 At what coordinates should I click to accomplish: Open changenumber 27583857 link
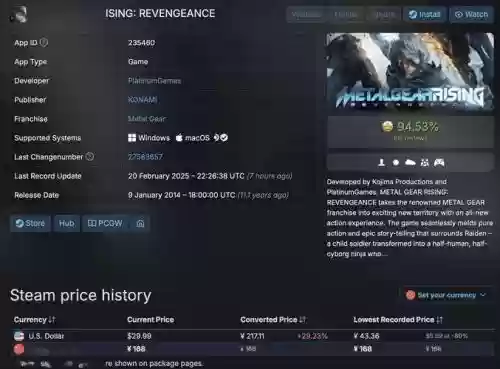tap(145, 157)
